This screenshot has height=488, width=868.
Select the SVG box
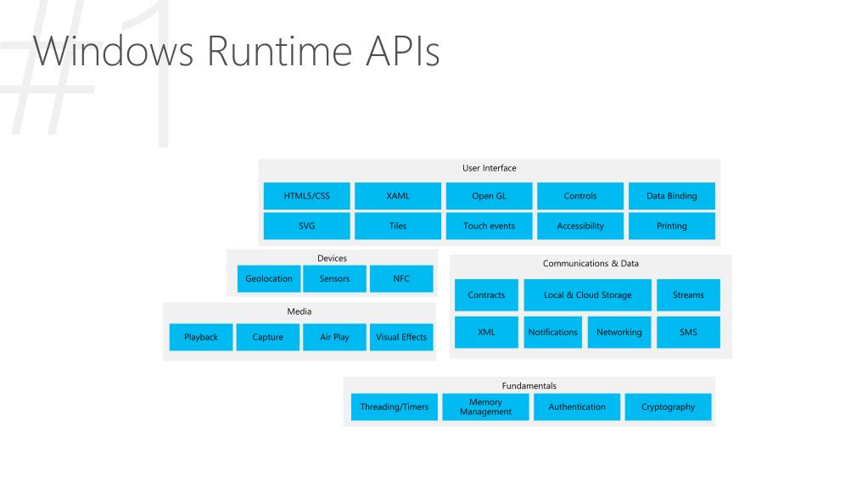pyautogui.click(x=306, y=226)
